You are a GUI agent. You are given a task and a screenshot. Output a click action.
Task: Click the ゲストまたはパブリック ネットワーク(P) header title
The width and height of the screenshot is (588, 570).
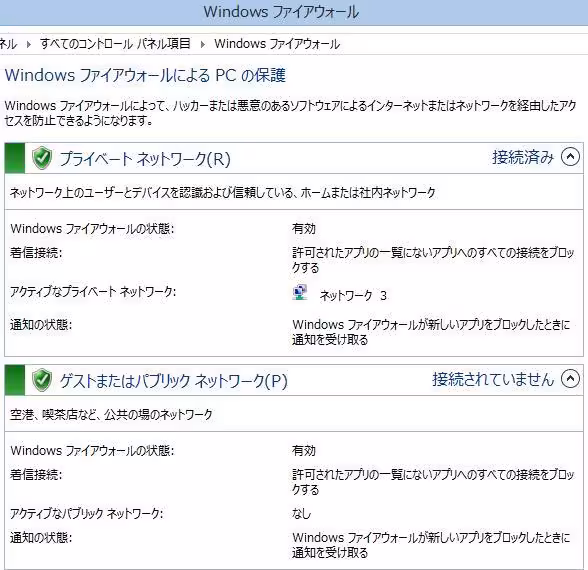[x=173, y=381]
